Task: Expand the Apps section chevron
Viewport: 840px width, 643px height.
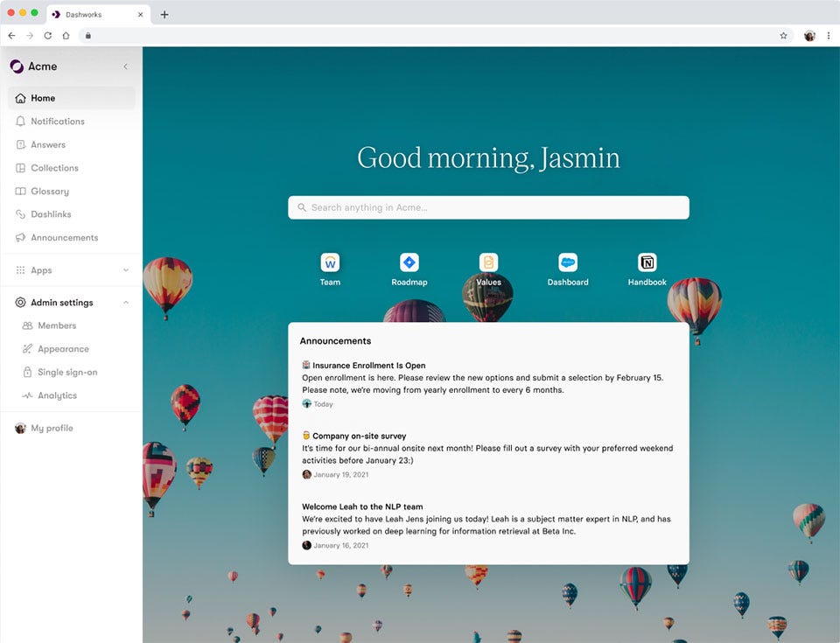Action: [x=126, y=270]
